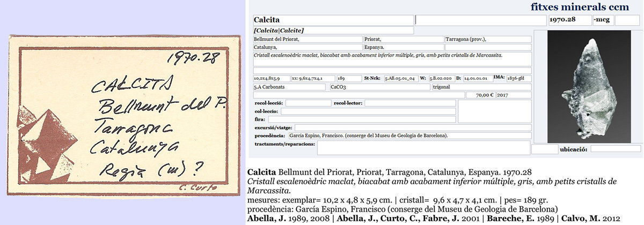Click the D classification field '14.01.01.01'
This screenshot has width=644, height=225.
[x=477, y=78]
